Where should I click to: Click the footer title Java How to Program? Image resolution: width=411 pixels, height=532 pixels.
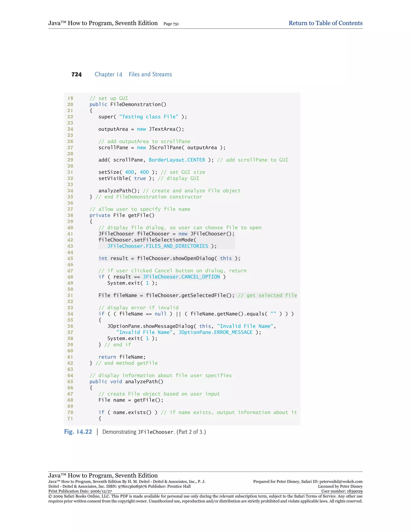click(103, 475)
